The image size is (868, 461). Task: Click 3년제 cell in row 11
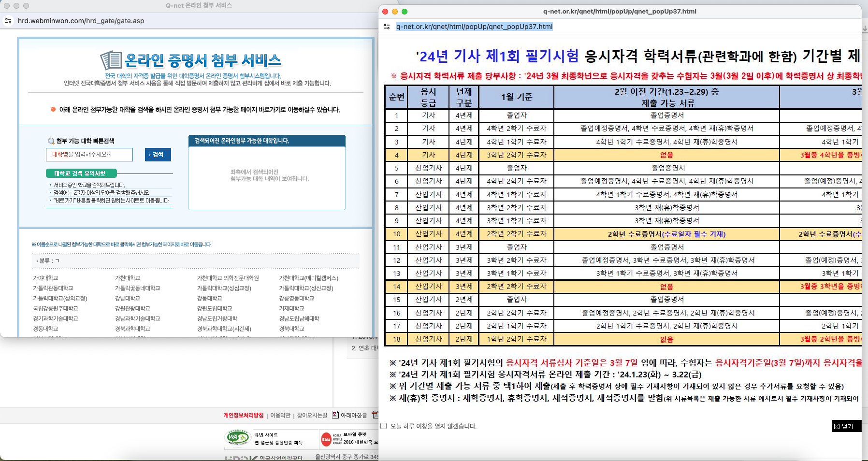coord(464,247)
